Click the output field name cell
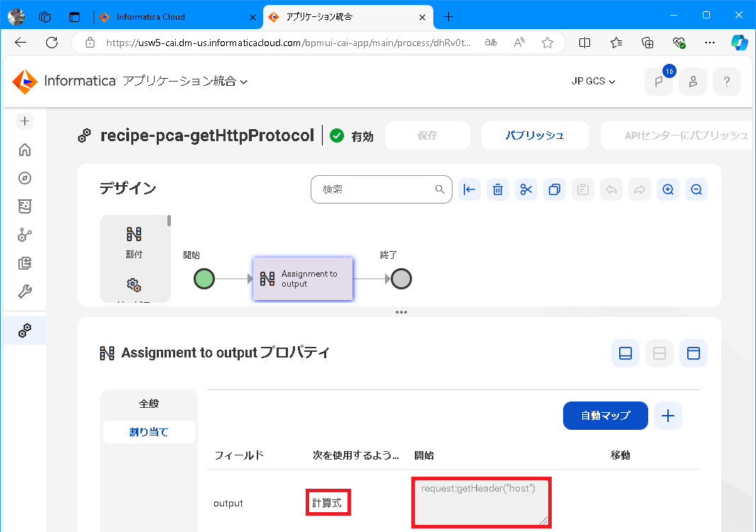 [x=228, y=503]
